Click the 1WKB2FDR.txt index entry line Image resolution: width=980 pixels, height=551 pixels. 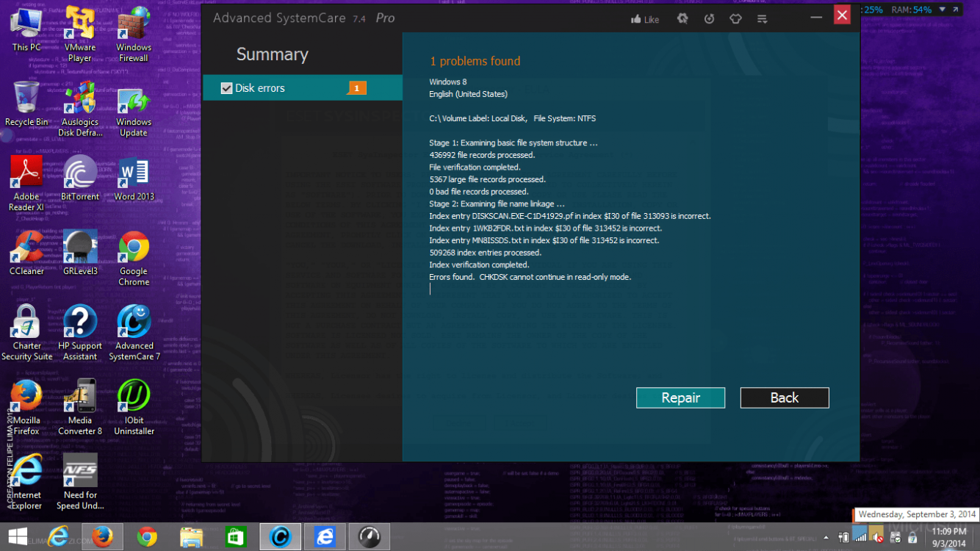point(545,228)
